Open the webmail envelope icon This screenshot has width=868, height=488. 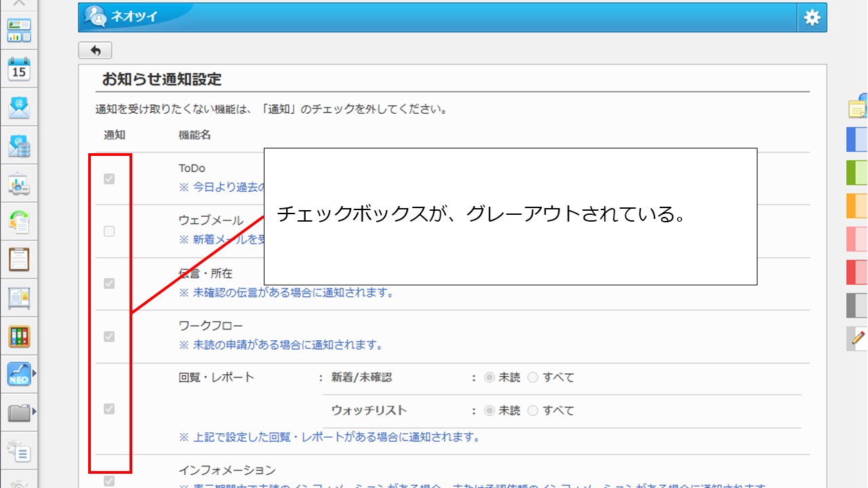click(19, 107)
